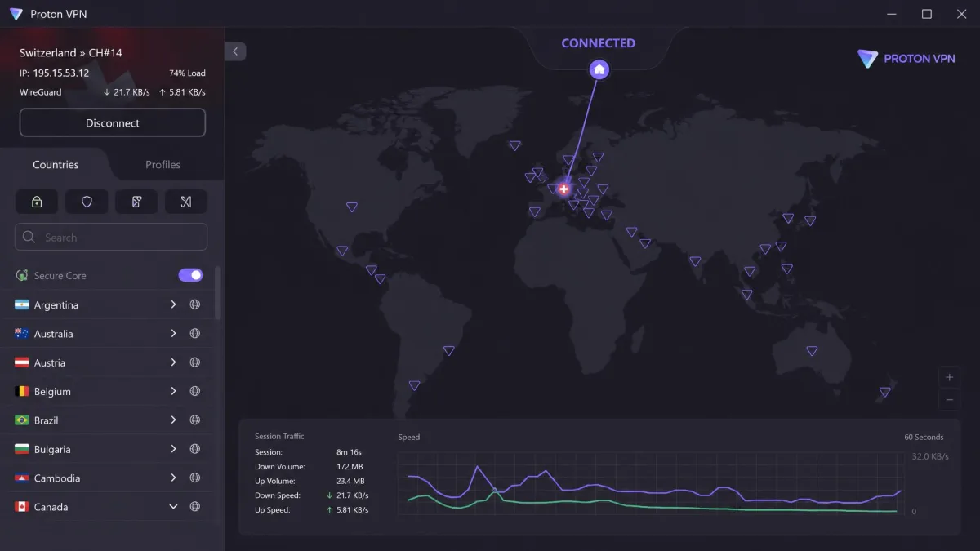Click the Switzerland » CH#14 connection title

[71, 52]
